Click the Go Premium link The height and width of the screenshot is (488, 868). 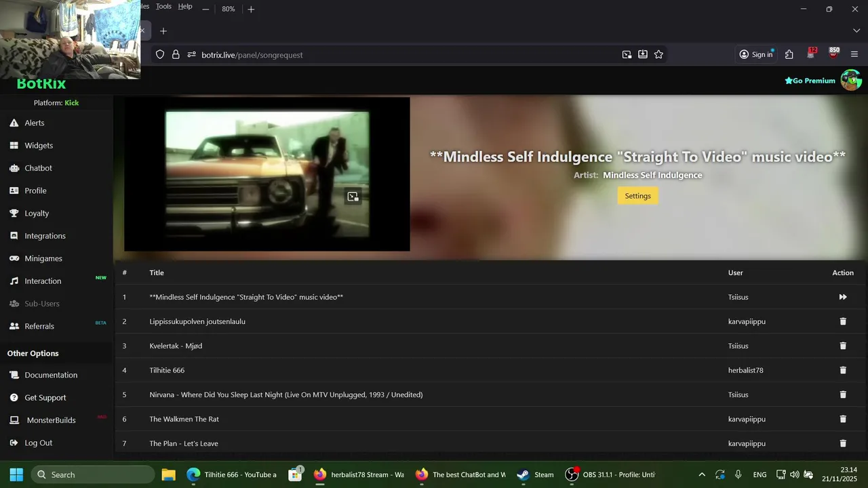coord(810,81)
